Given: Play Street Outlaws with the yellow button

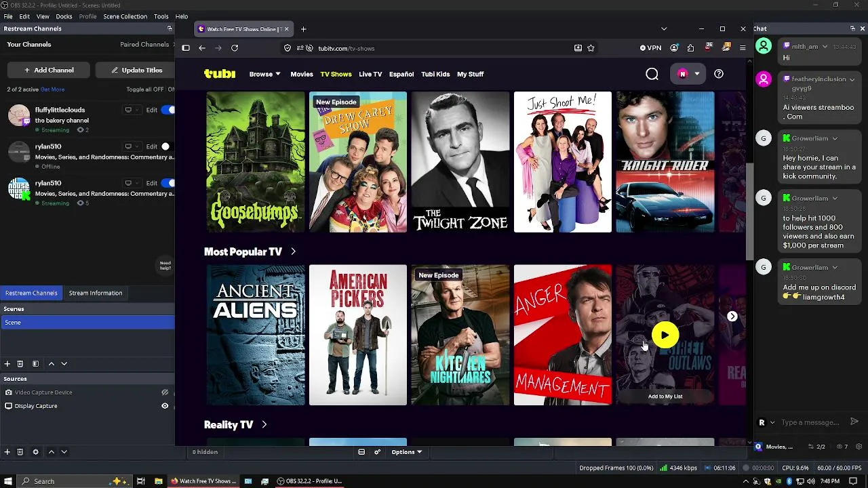Looking at the screenshot, I should [665, 335].
